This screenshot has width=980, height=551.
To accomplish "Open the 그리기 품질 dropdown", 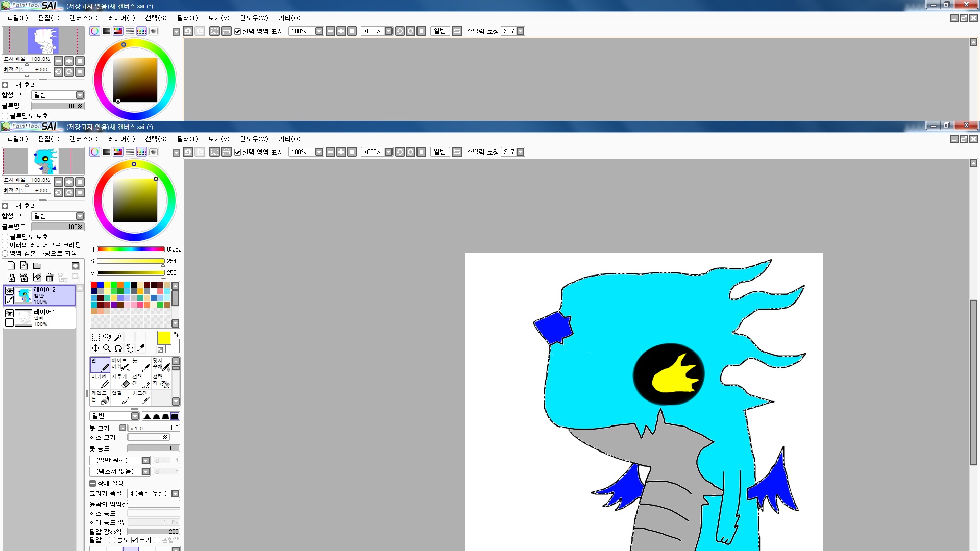I will [175, 494].
